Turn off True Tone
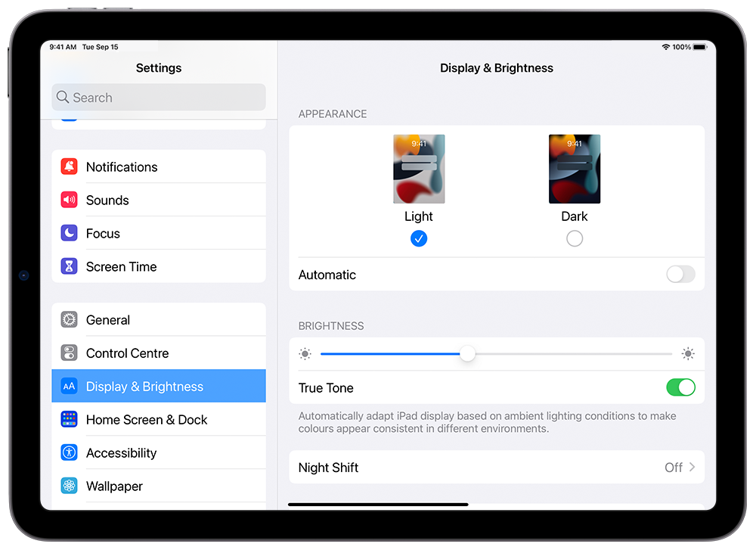Image resolution: width=756 pixels, height=550 pixels. [x=680, y=387]
